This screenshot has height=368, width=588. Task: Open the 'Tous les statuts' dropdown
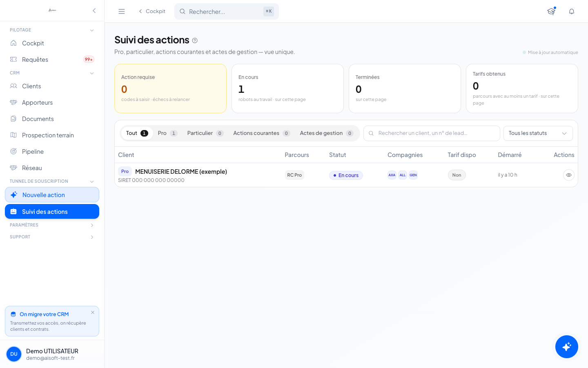click(x=538, y=133)
